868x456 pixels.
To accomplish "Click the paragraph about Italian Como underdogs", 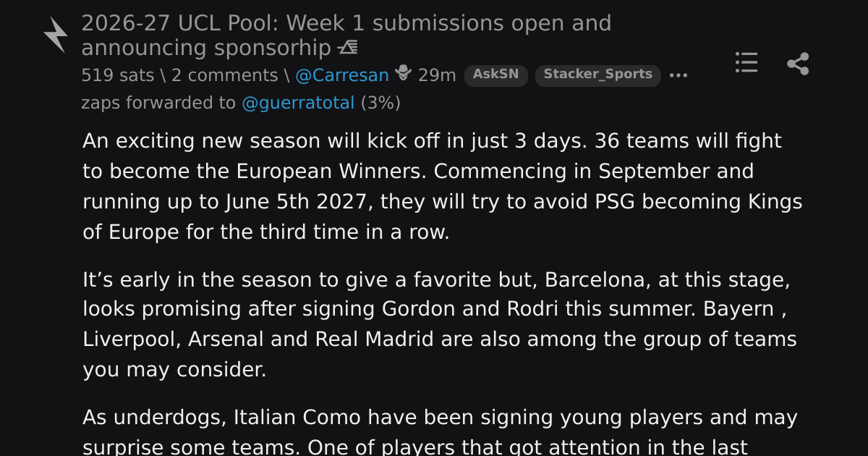I will click(440, 431).
